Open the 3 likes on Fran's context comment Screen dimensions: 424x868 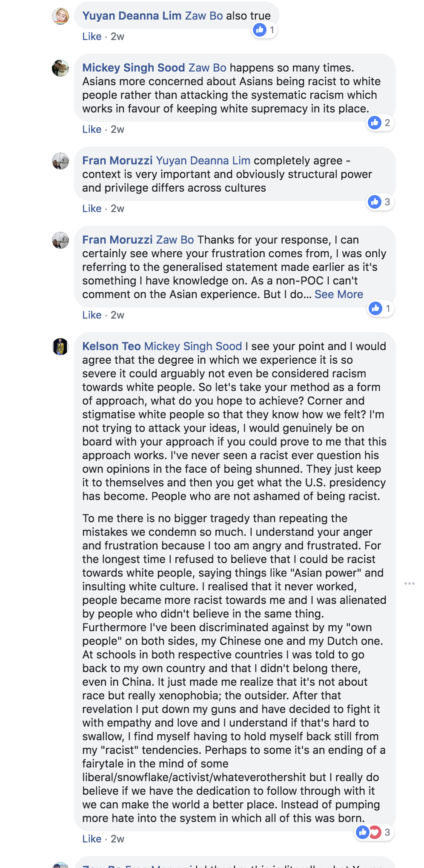pyautogui.click(x=380, y=202)
